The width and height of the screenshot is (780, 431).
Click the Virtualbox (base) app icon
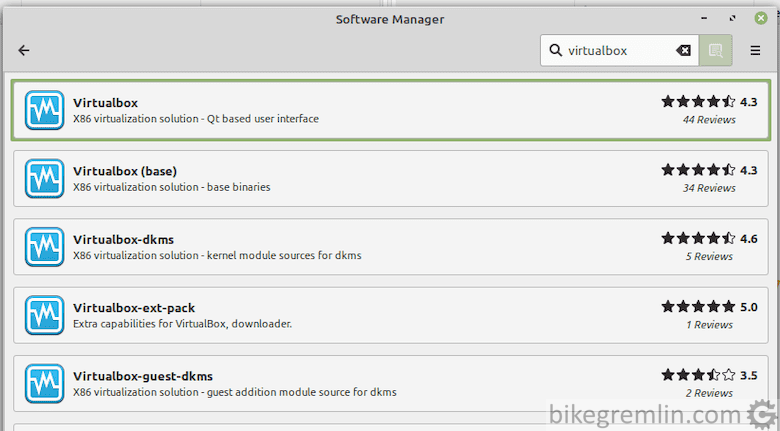pyautogui.click(x=44, y=178)
